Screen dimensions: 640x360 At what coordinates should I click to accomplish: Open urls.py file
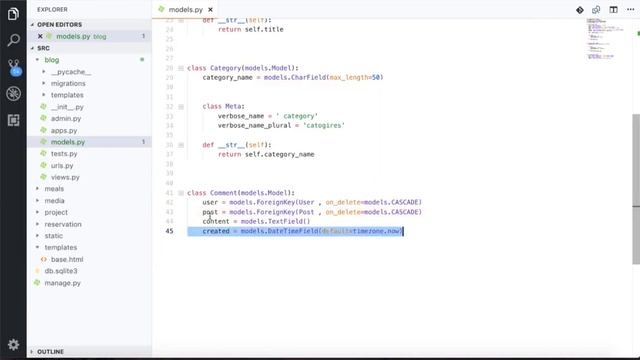(62, 166)
